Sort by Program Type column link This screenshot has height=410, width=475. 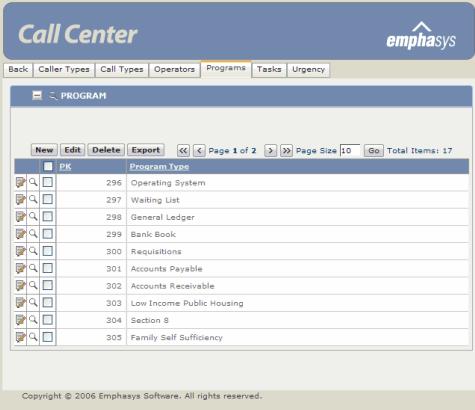pos(159,166)
